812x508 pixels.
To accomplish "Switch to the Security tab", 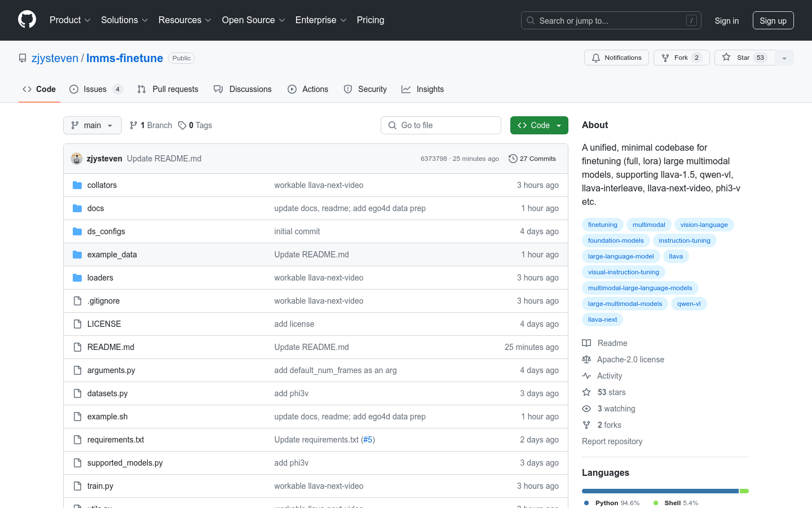I will 365,89.
